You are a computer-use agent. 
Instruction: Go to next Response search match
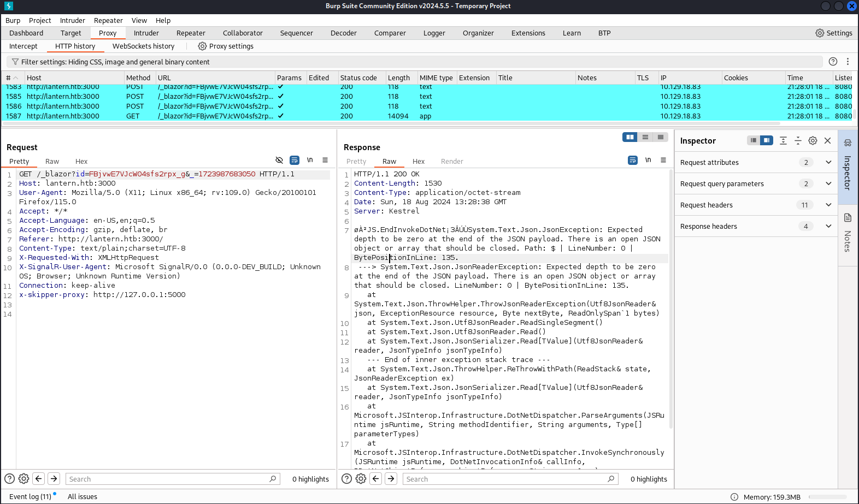pyautogui.click(x=391, y=478)
